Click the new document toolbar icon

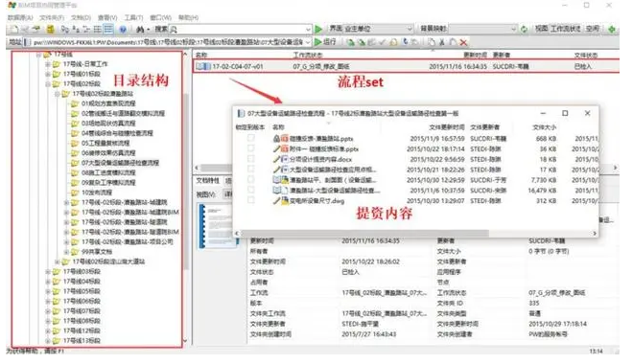[x=14, y=29]
